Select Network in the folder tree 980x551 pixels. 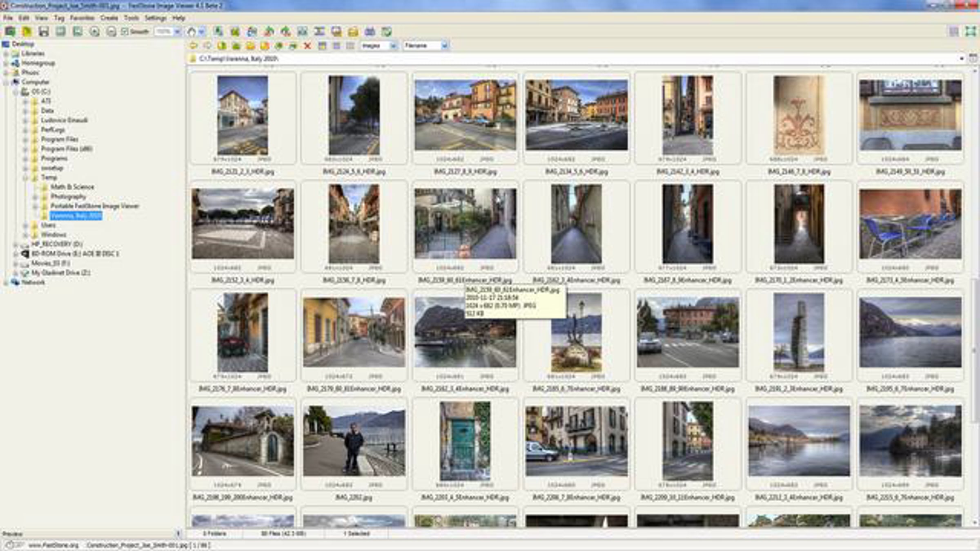33,282
